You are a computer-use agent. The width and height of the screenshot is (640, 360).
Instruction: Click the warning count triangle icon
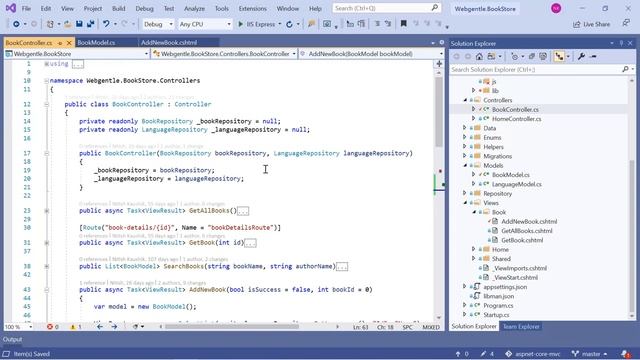[73, 327]
